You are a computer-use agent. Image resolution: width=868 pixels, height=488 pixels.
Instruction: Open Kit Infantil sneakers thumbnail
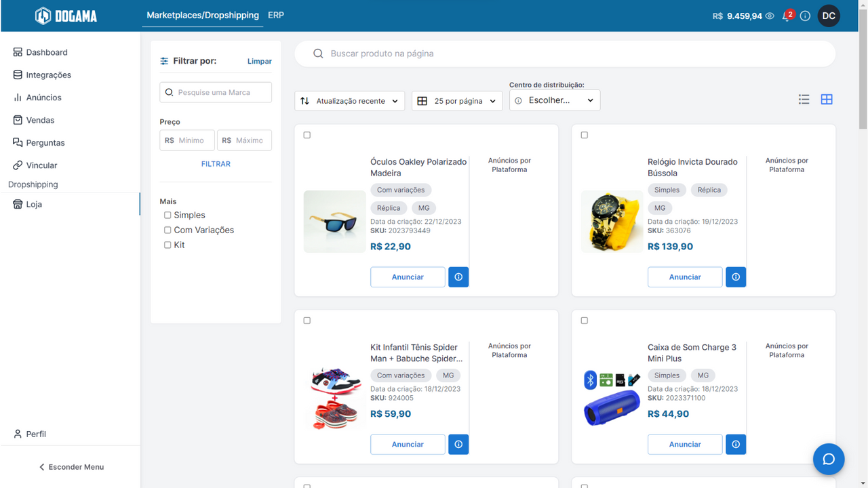tap(335, 398)
